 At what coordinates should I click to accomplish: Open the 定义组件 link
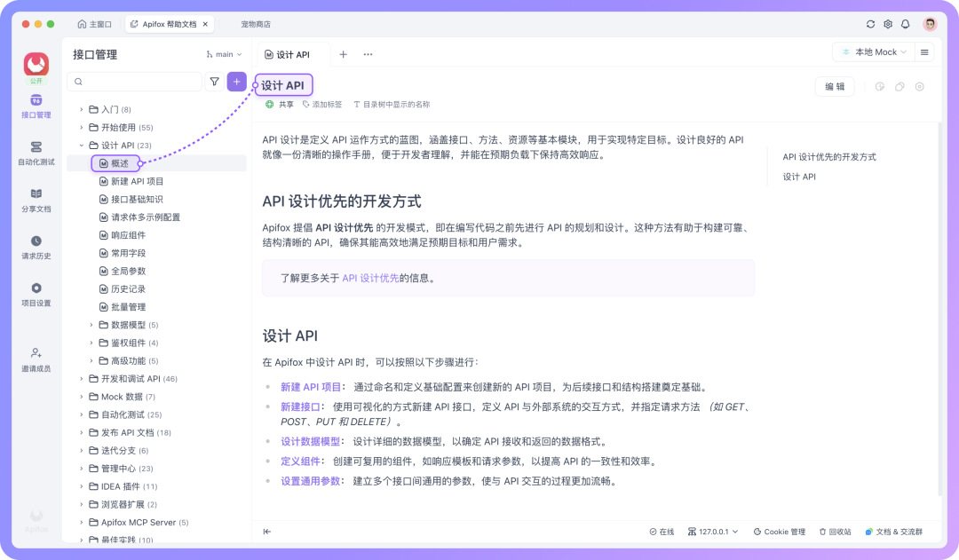coord(300,461)
